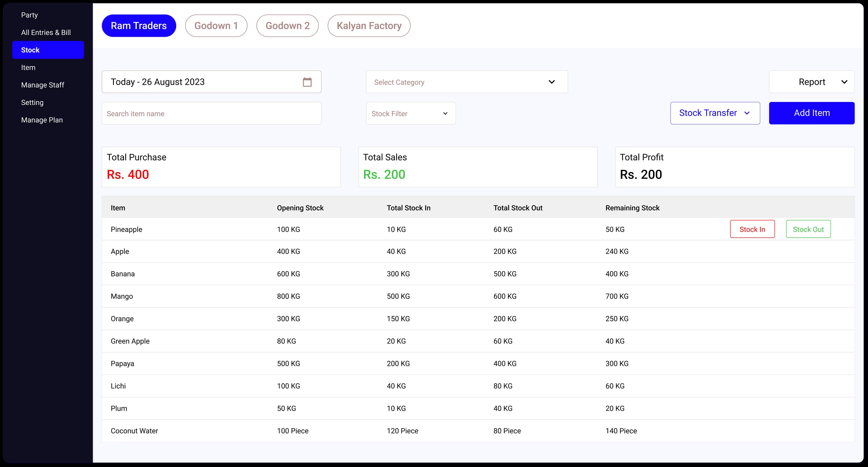Screen dimensions: 868x467
Task: Open the Report dropdown menu
Action: (811, 82)
